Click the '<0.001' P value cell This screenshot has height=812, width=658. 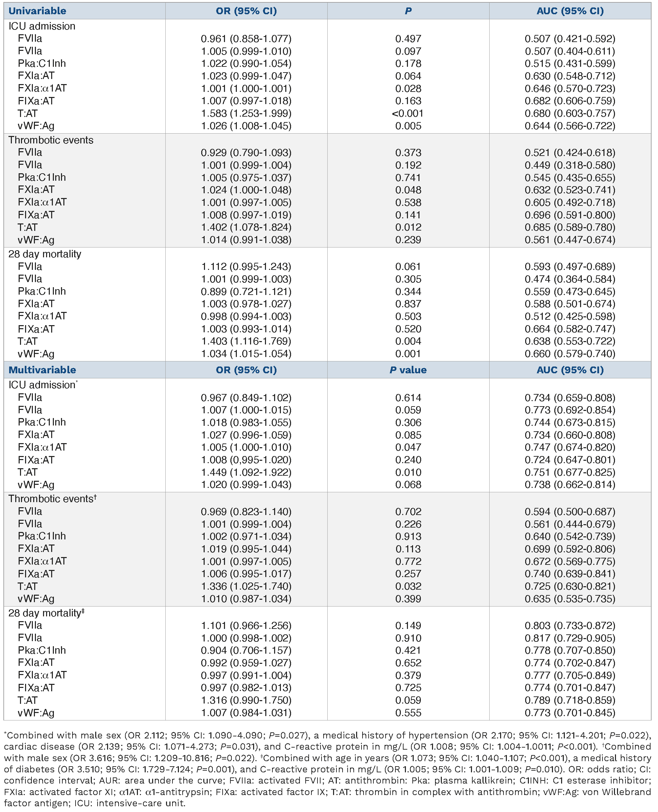[x=408, y=113]
